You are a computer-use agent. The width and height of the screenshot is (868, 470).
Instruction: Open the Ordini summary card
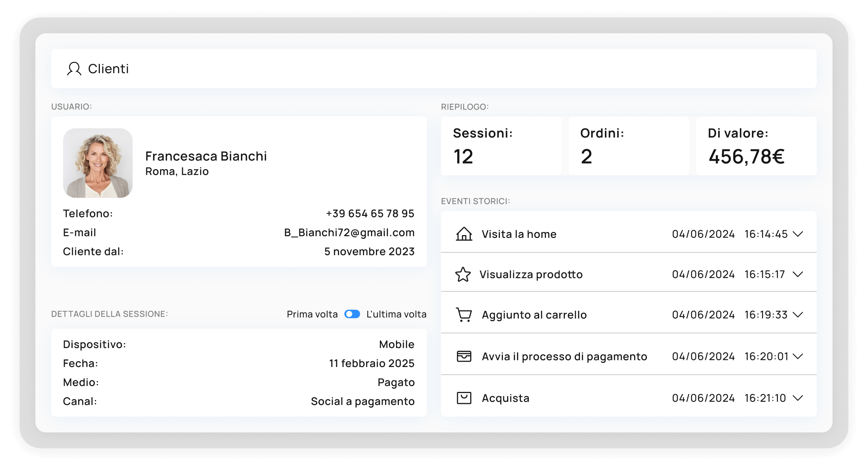(x=628, y=146)
